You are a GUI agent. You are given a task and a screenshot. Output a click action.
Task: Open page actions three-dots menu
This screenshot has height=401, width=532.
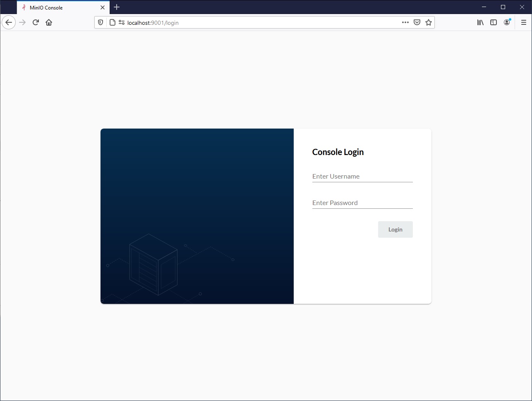coord(405,22)
